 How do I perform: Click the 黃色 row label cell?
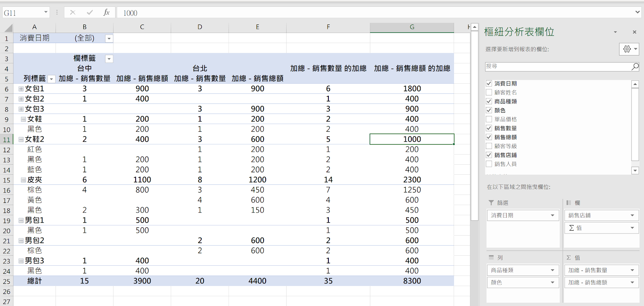pyautogui.click(x=35, y=200)
